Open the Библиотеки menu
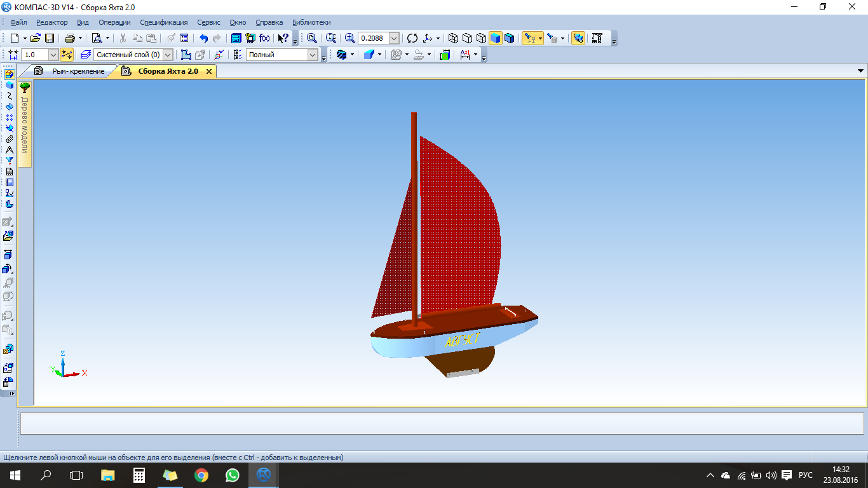Viewport: 868px width, 488px height. click(x=311, y=22)
